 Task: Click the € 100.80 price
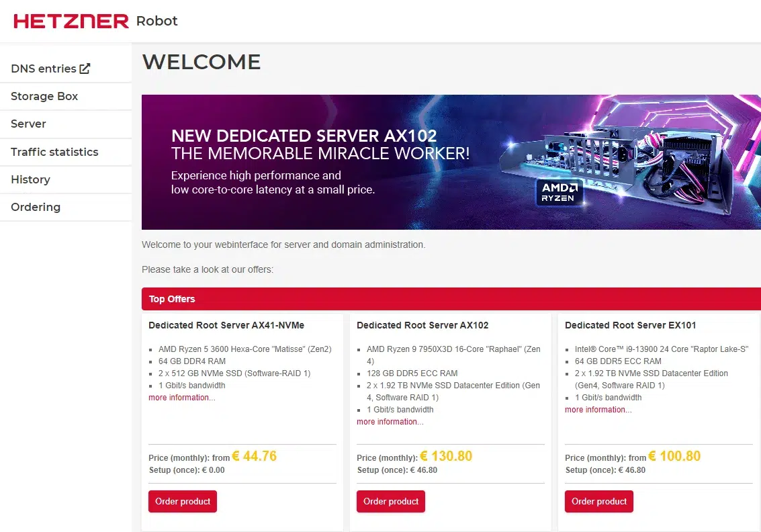(674, 456)
